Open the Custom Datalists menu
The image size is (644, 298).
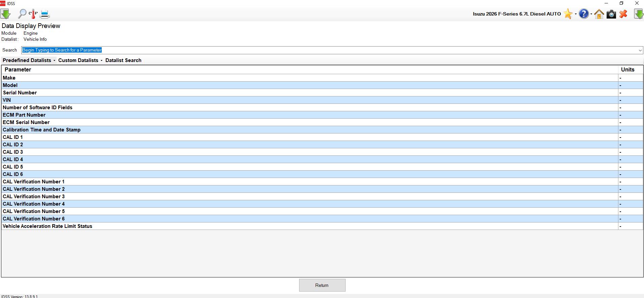[x=80, y=60]
